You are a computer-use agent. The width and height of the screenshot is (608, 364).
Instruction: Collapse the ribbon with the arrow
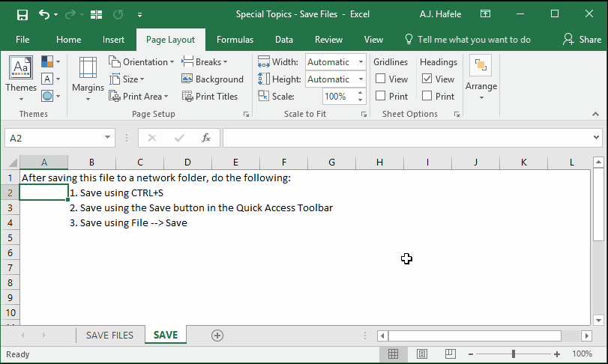tap(595, 114)
